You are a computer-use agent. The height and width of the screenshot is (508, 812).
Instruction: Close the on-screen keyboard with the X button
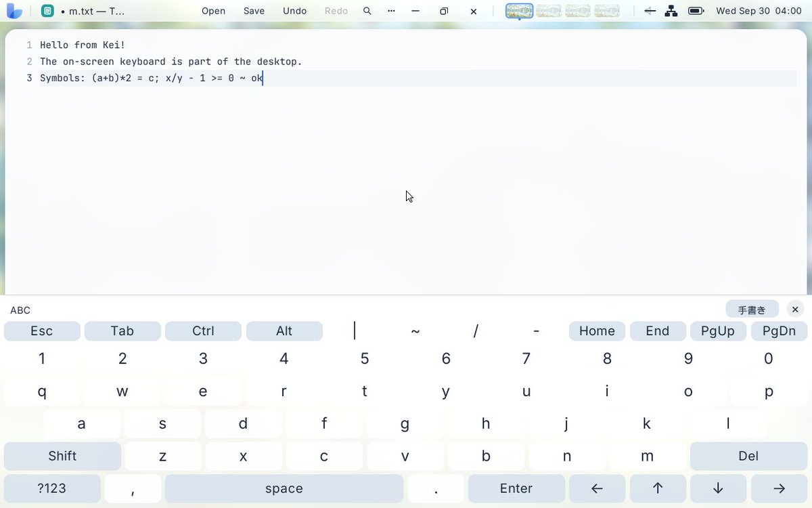click(796, 309)
